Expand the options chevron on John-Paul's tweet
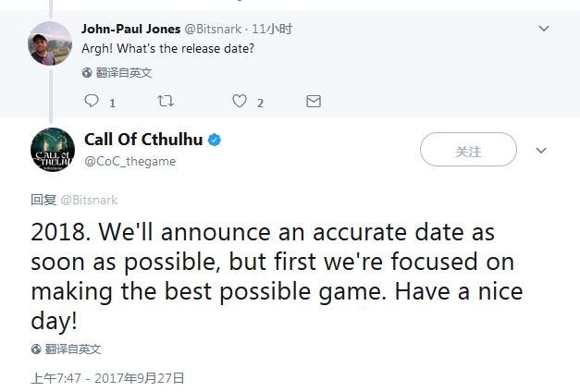 click(543, 29)
